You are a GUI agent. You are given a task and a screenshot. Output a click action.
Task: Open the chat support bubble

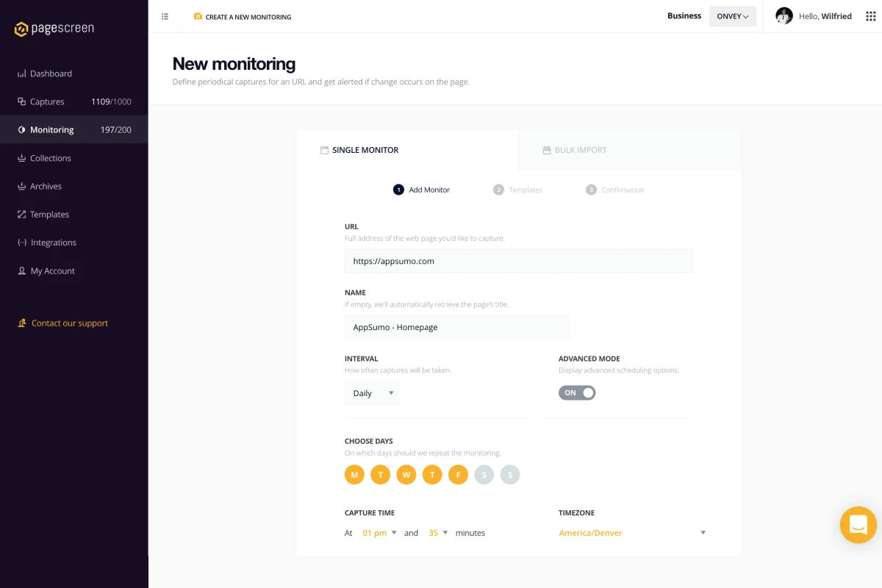858,525
